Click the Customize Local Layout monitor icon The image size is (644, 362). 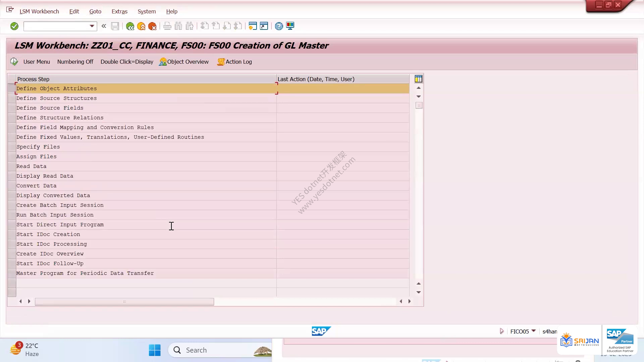pos(290,26)
